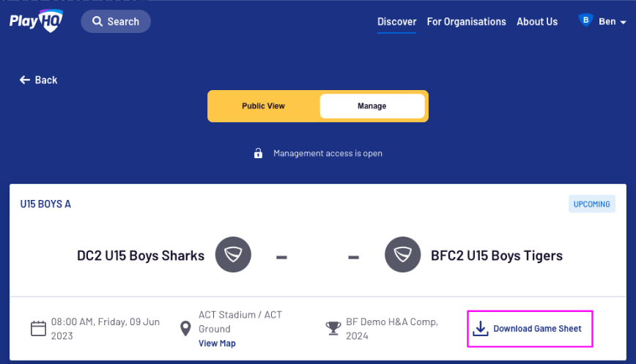The image size is (636, 364).
Task: Open the For Organisations menu item
Action: [x=466, y=22]
